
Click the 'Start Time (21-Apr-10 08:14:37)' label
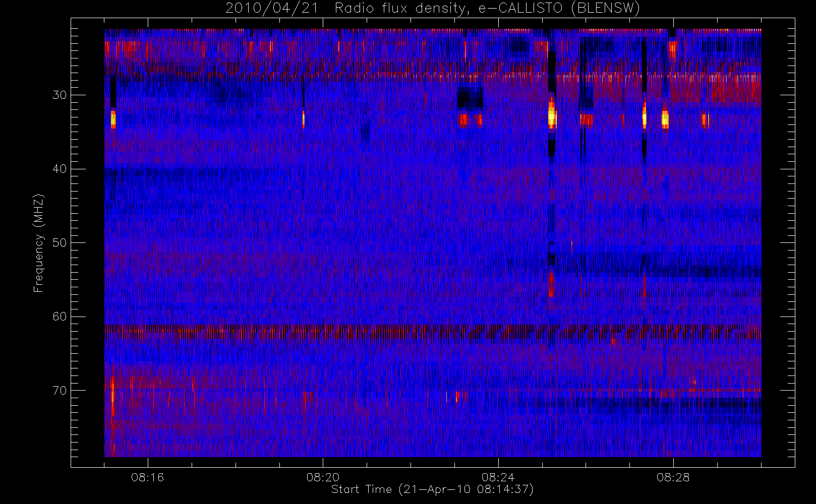[x=433, y=489]
